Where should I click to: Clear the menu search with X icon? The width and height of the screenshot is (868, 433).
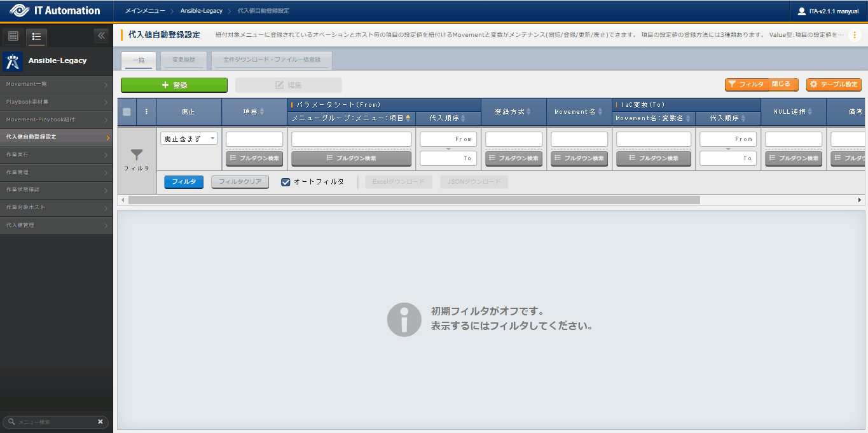(x=100, y=422)
